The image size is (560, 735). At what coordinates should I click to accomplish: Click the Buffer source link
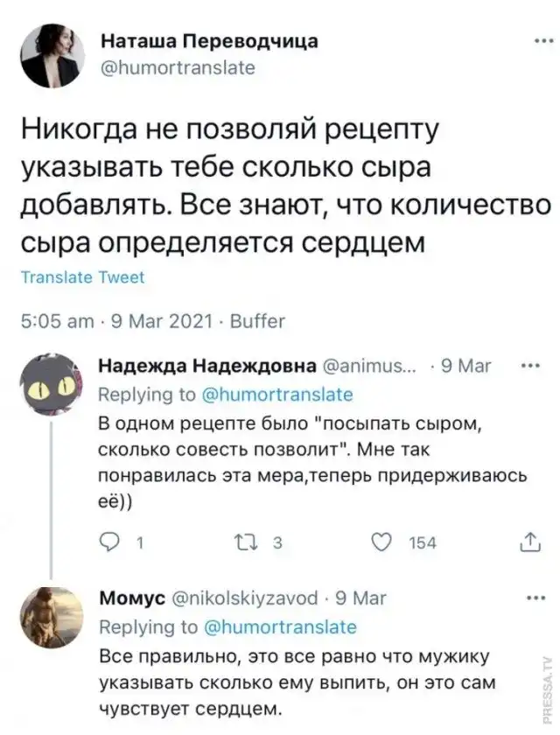258,319
